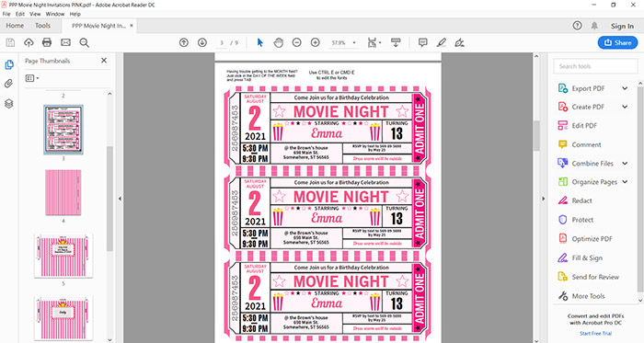The height and width of the screenshot is (343, 644).
Task: Click the Share button
Action: [617, 42]
